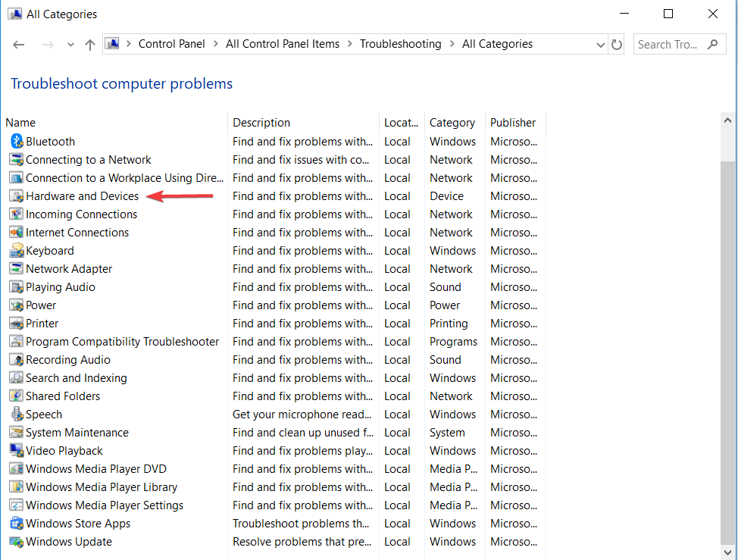
Task: Click the Program Compatibility Troubleshooter icon
Action: click(x=17, y=342)
